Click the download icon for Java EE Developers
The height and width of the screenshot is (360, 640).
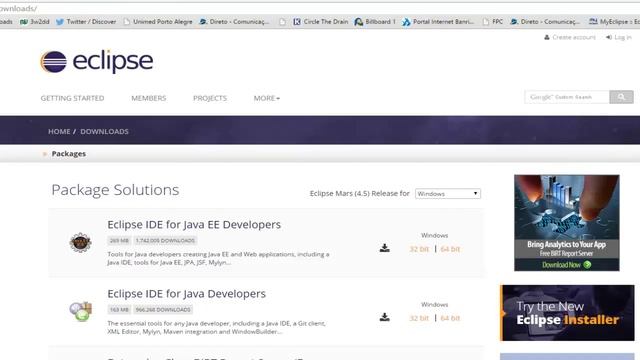tap(384, 248)
